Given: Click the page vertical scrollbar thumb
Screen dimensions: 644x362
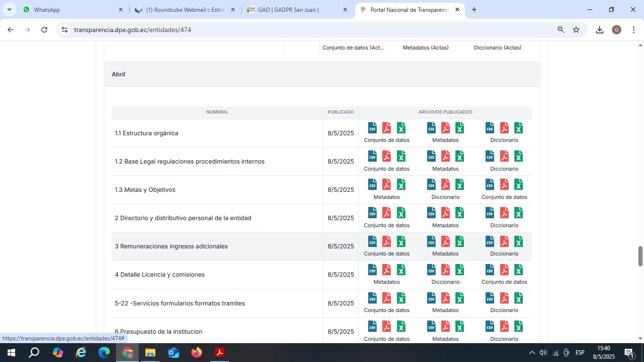Looking at the screenshot, I should (x=640, y=256).
